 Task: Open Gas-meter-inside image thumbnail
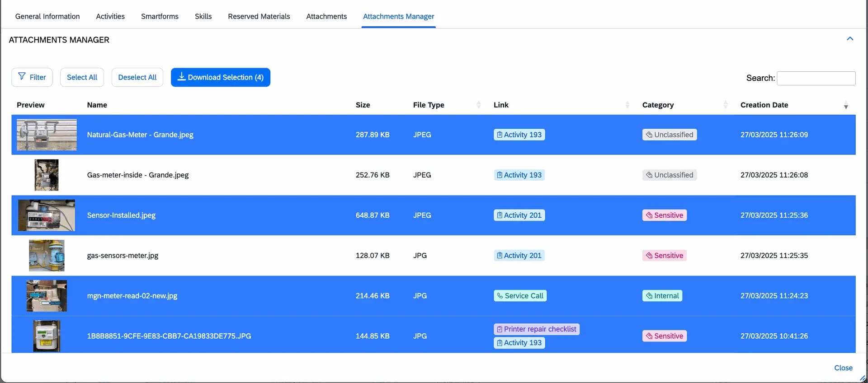click(x=47, y=175)
